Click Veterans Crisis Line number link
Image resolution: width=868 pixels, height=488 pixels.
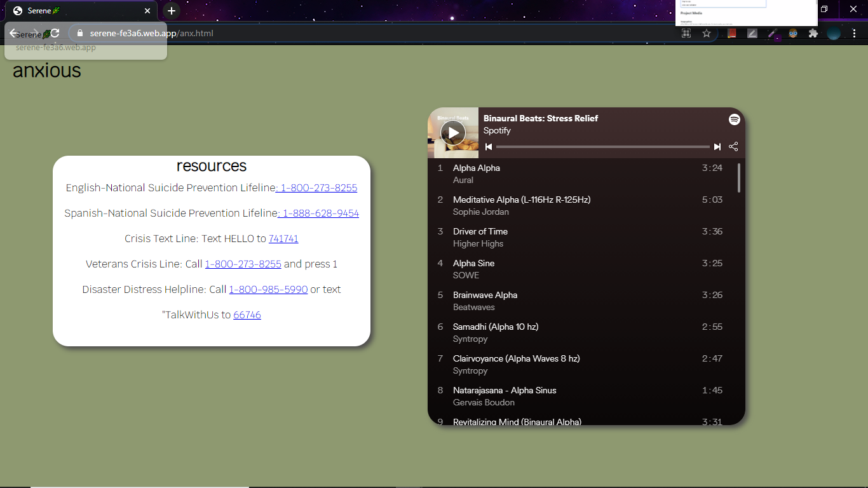point(243,264)
